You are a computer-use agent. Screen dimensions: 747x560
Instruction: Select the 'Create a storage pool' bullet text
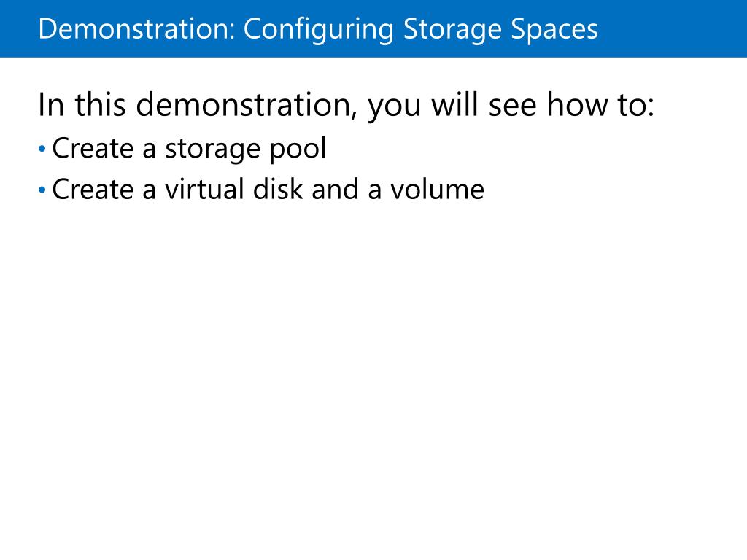pyautogui.click(x=189, y=149)
